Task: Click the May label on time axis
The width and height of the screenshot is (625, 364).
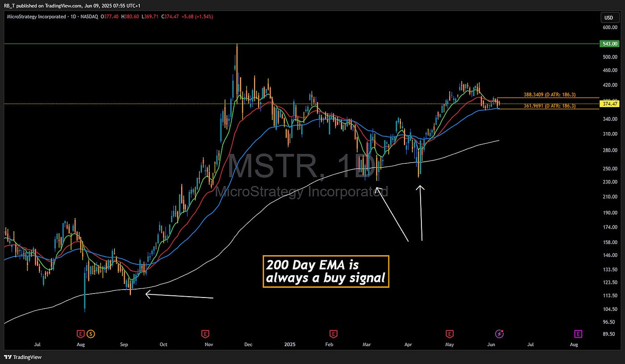Action: 450,344
